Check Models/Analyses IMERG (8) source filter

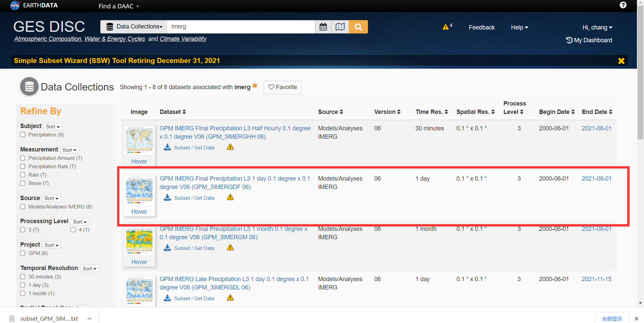[x=23, y=207]
